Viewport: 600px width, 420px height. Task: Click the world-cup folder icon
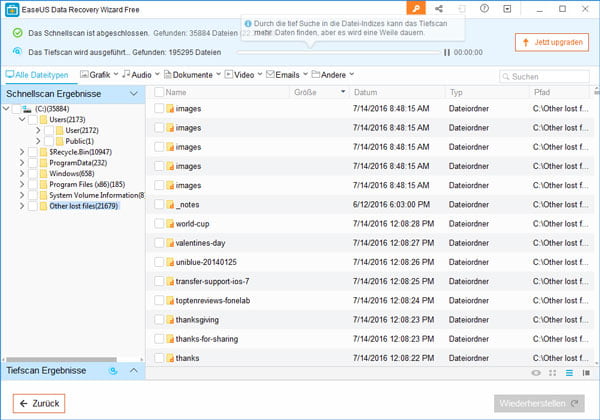click(x=170, y=224)
